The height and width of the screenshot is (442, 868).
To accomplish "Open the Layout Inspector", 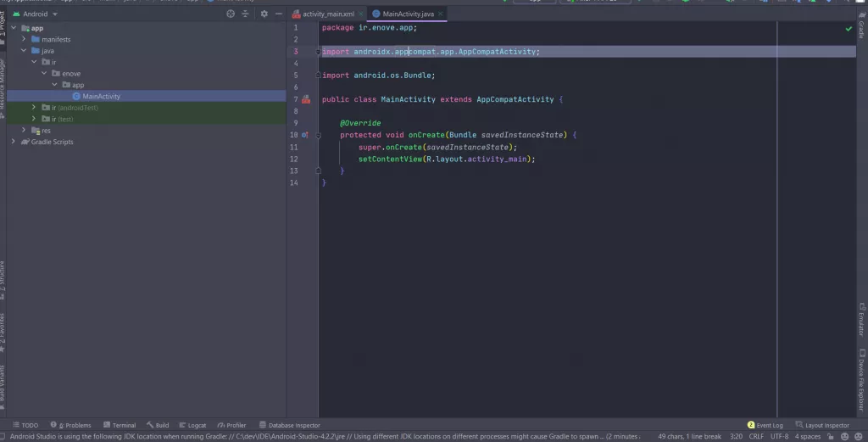I will (x=822, y=425).
